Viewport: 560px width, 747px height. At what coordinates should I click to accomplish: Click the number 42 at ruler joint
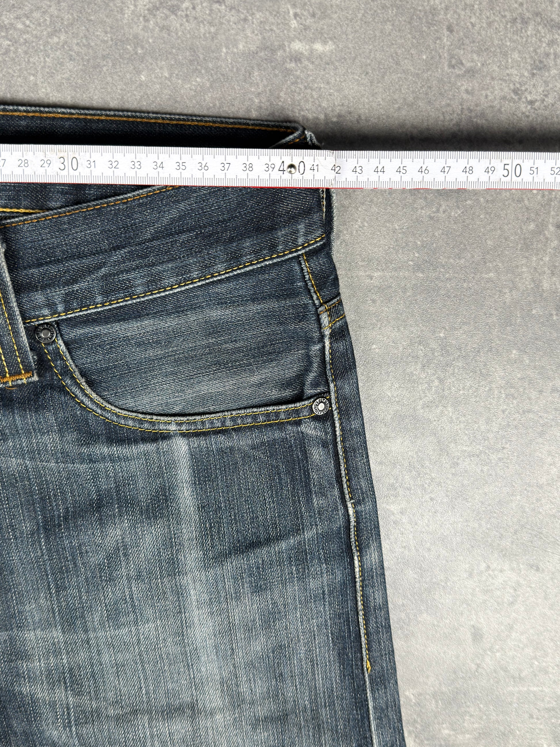336,169
